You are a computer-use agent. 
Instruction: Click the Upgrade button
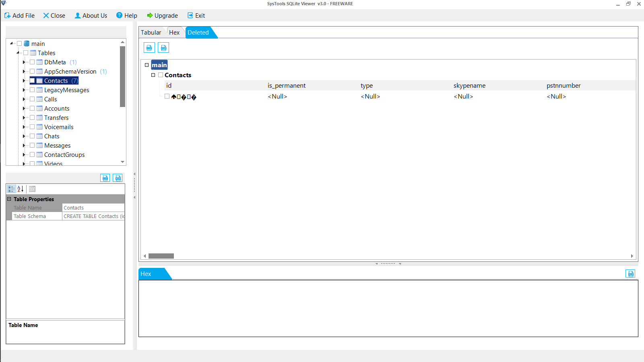[x=162, y=15]
